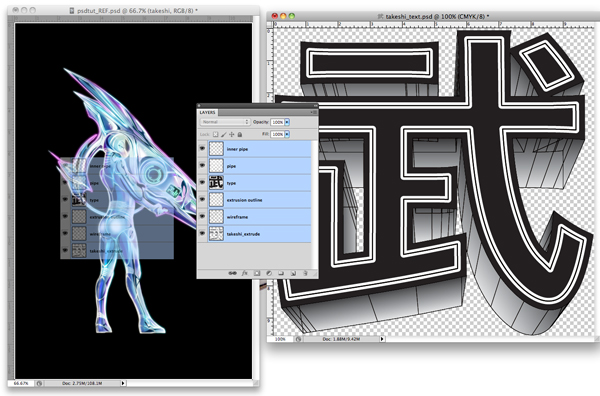Hide the inner pipe layer
This screenshot has width=600, height=396.
point(202,148)
